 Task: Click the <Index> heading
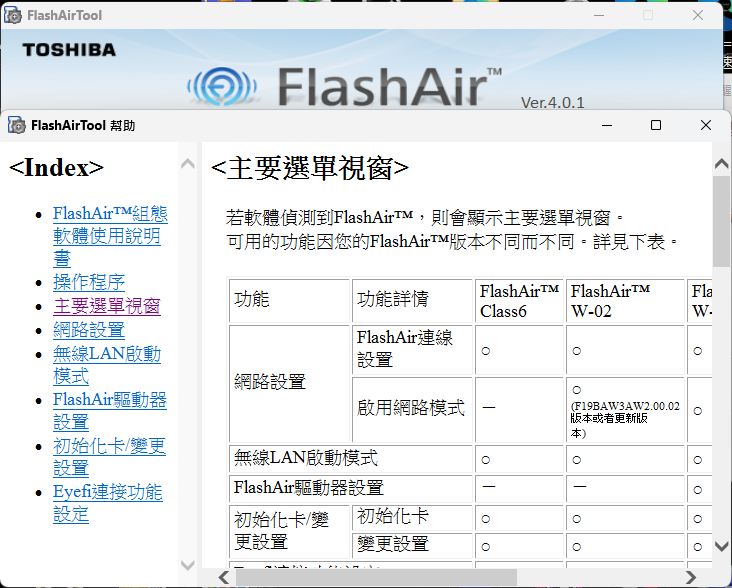[x=56, y=167]
